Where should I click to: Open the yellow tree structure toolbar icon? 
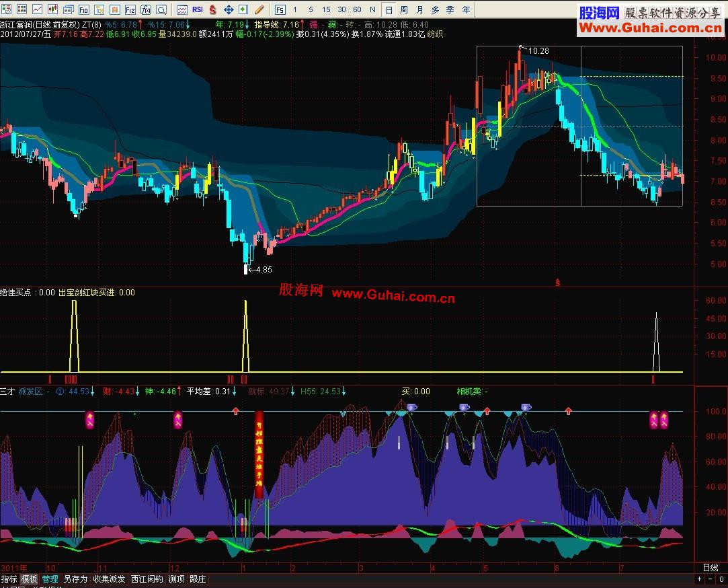coord(99,9)
